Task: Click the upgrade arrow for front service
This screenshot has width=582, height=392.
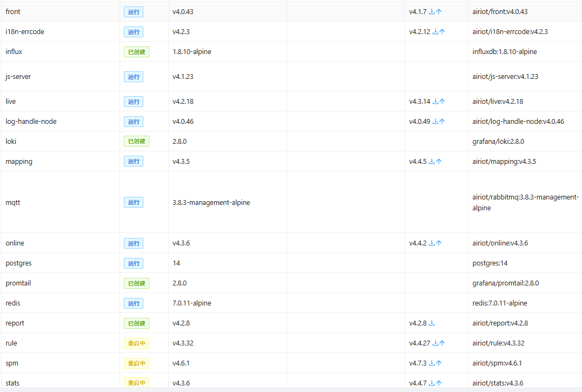Action: (439, 11)
